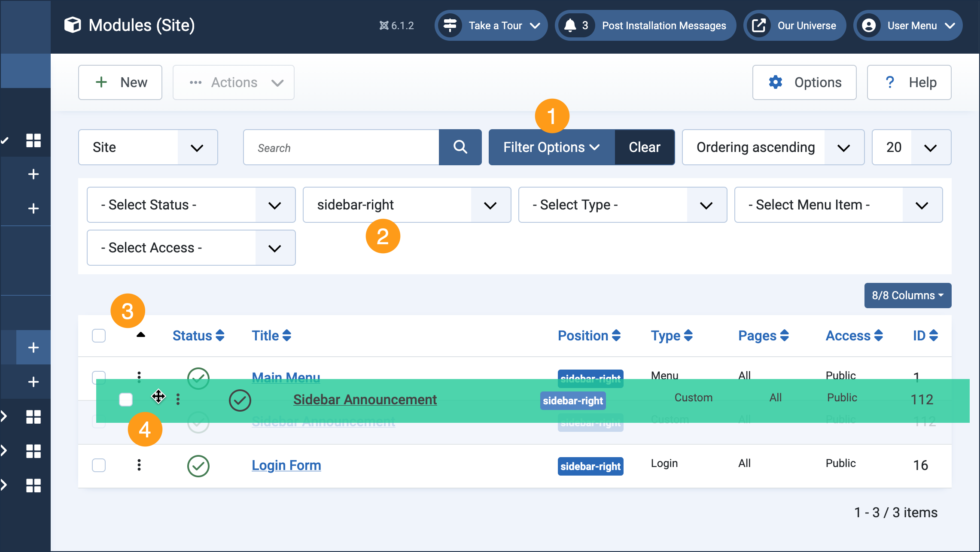The image size is (980, 552).
Task: Check the dragged Sidebar Announcement row checkbox
Action: tap(126, 400)
